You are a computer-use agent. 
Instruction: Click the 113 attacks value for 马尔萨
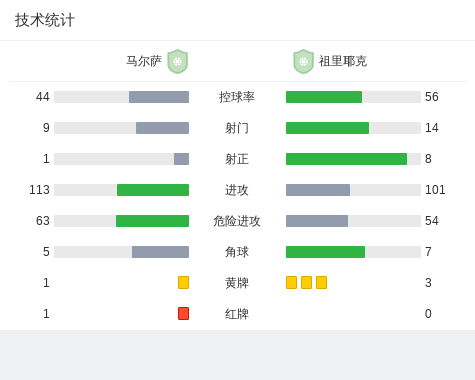[39, 190]
